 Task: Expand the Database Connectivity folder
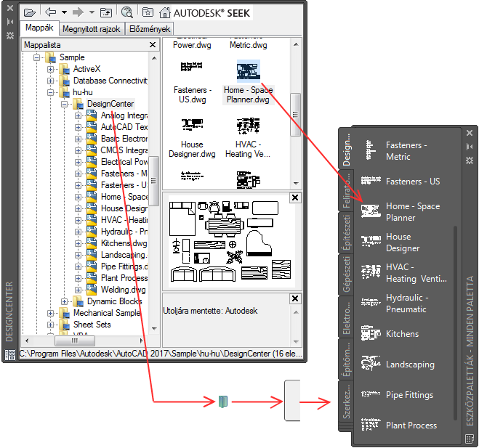tap(50, 81)
